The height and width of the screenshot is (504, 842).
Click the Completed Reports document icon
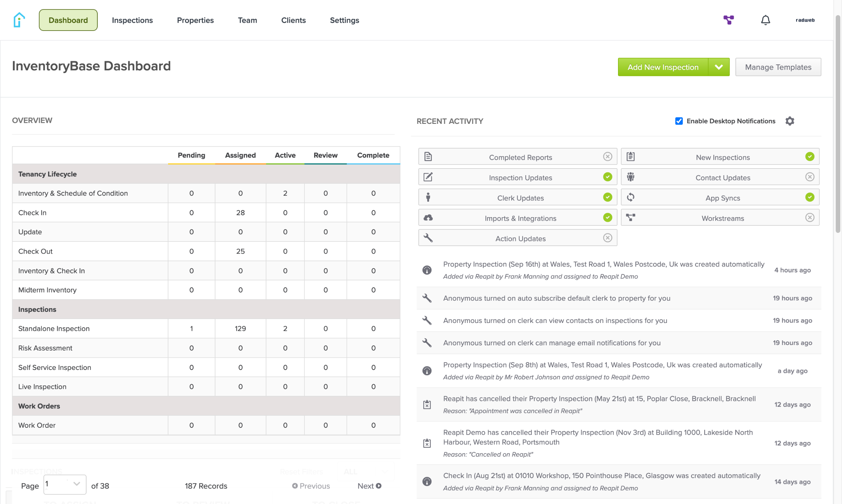click(428, 157)
